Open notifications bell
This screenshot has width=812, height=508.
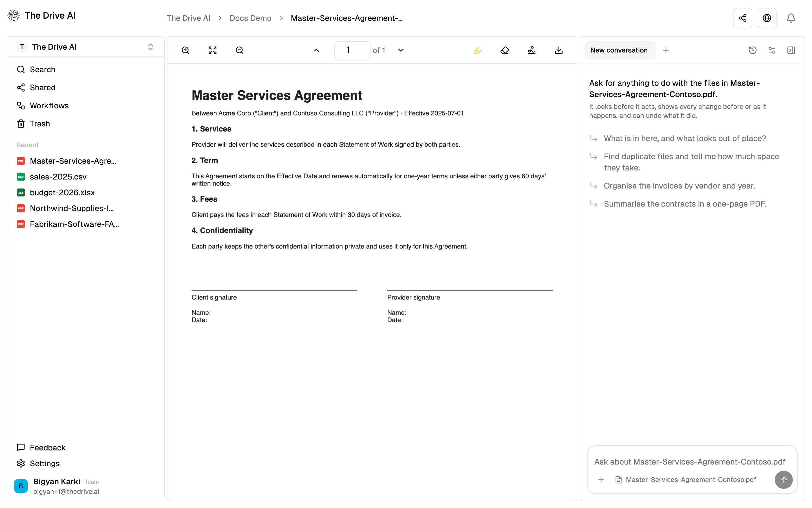pyautogui.click(x=791, y=18)
